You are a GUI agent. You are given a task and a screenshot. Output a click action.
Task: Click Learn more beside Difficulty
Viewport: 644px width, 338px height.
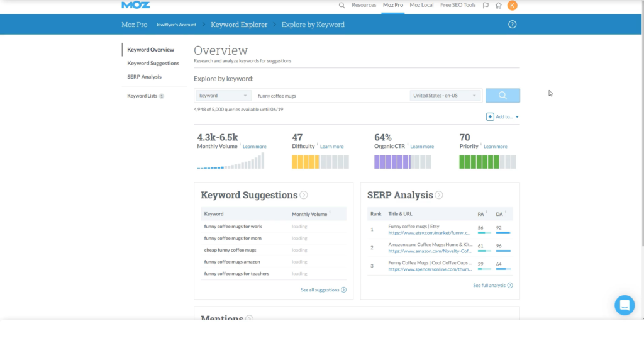332,147
